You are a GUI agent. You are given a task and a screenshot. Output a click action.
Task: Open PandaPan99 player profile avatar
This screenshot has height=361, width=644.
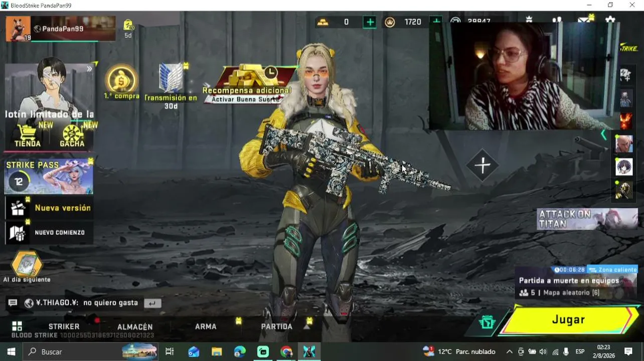point(18,29)
